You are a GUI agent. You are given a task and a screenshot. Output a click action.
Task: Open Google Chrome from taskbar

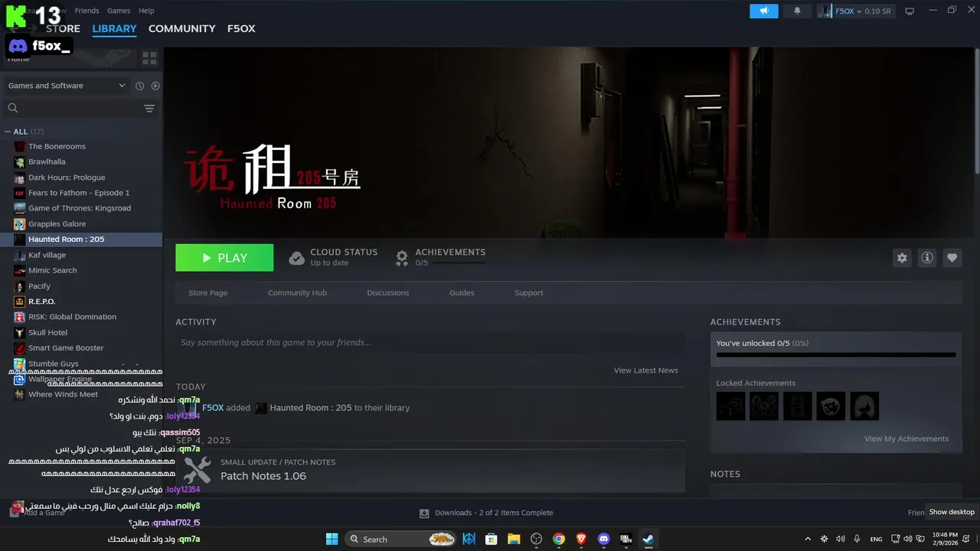[559, 539]
